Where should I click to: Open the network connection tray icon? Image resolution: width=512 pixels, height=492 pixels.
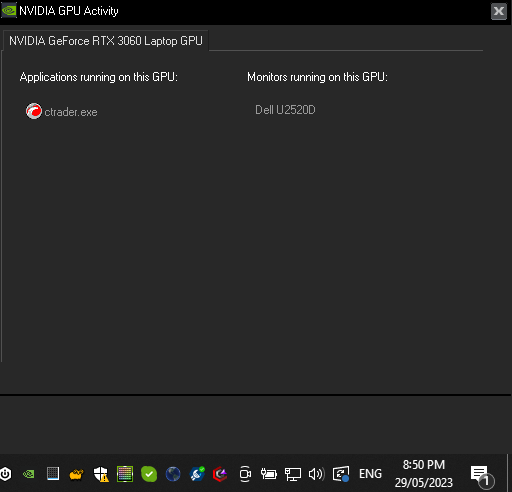pos(293,474)
